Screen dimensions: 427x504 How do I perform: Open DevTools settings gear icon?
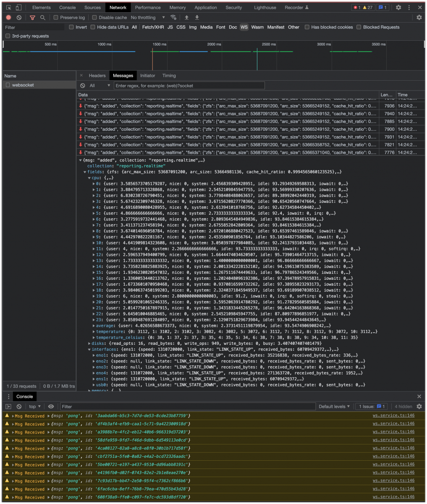click(398, 8)
